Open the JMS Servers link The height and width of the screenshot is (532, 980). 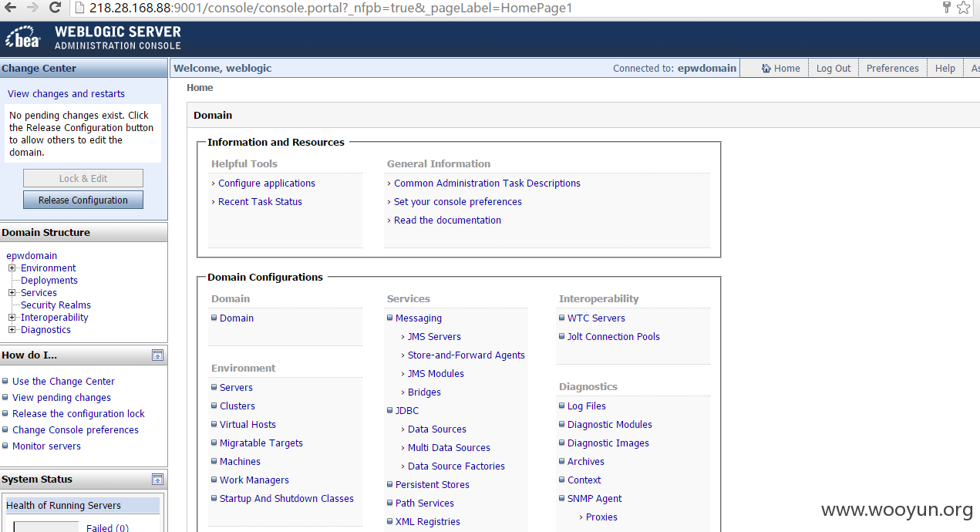pyautogui.click(x=434, y=337)
